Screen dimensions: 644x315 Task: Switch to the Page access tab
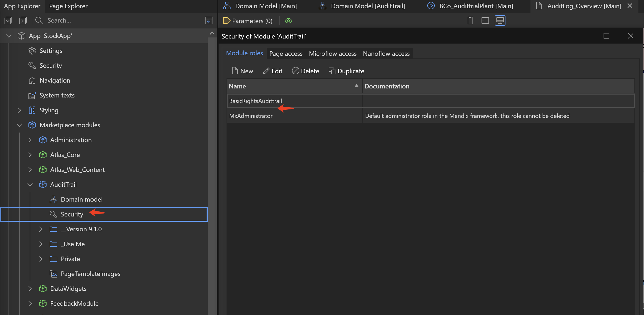click(x=286, y=54)
